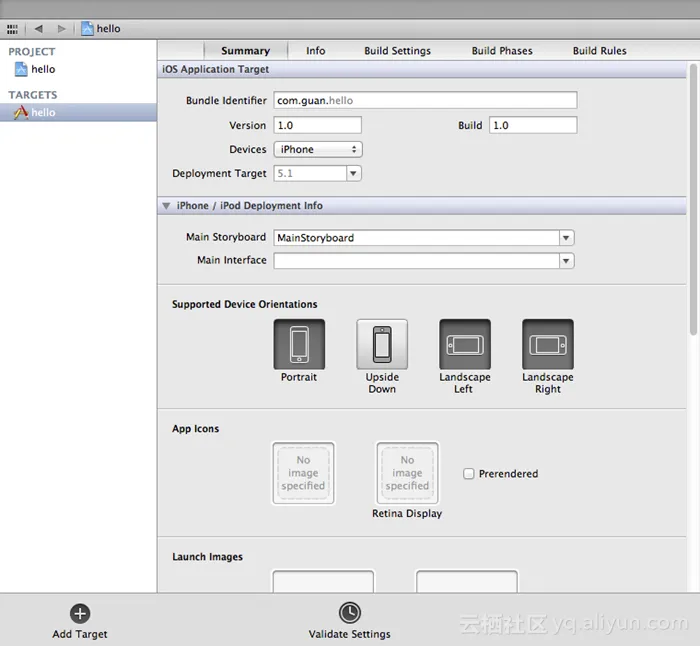Click the Deployment Target 5.1 text field
Screen dimensions: 700x646
[310, 173]
